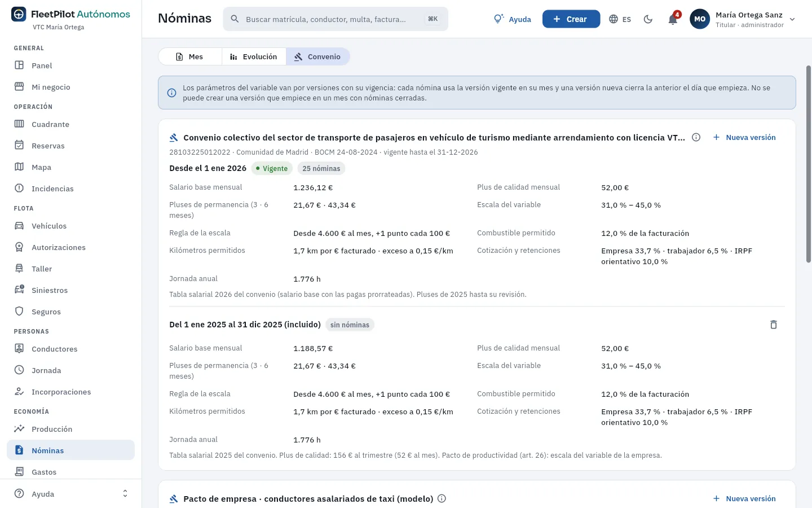
Task: Open notifications bell with 4 alerts
Action: click(673, 19)
